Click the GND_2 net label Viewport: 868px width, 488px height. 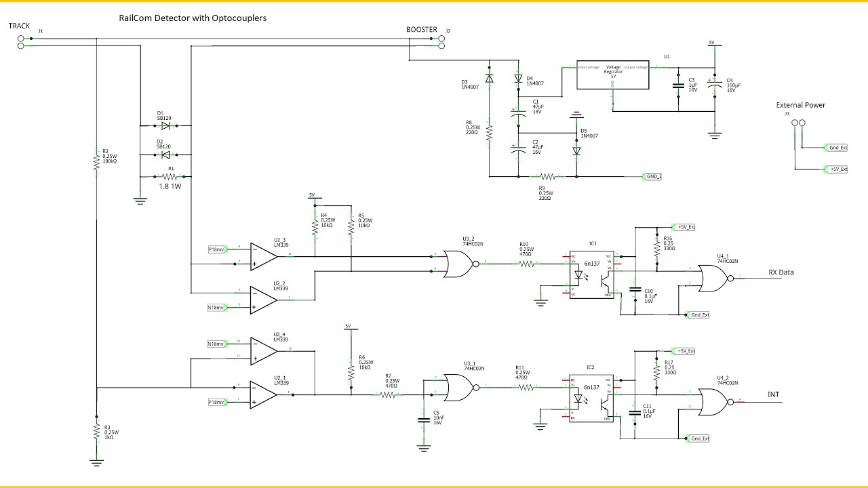pos(652,177)
